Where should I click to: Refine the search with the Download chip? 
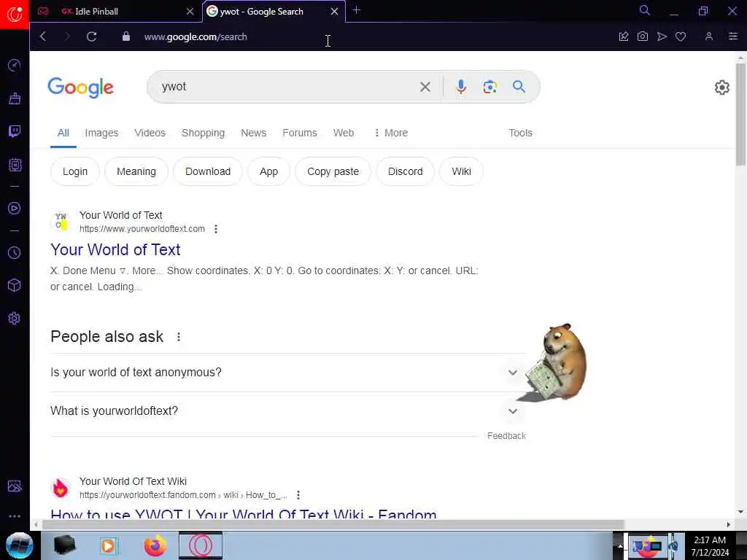pos(208,171)
